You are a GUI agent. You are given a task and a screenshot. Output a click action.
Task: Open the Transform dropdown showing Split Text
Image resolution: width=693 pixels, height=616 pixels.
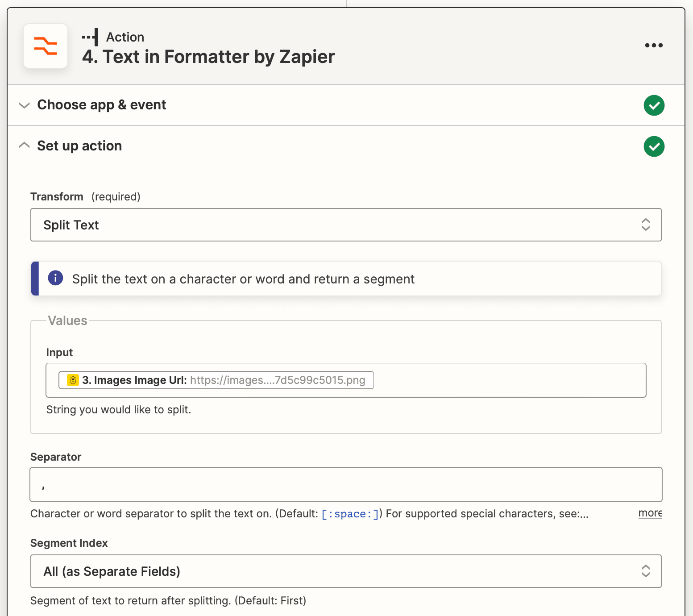[x=346, y=225]
